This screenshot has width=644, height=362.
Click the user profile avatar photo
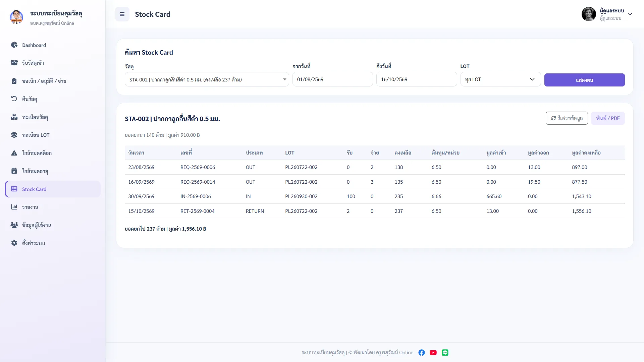589,14
